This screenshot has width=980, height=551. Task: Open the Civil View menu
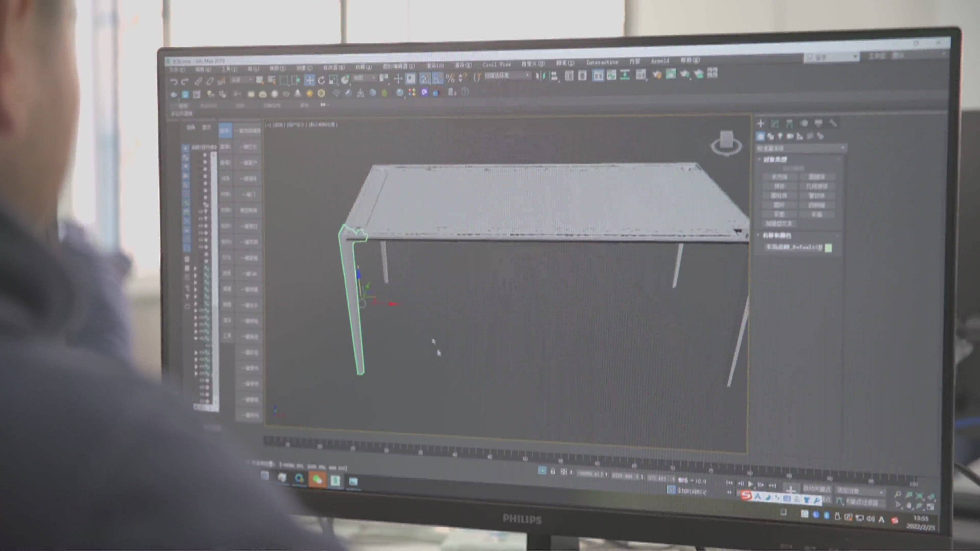coord(496,64)
